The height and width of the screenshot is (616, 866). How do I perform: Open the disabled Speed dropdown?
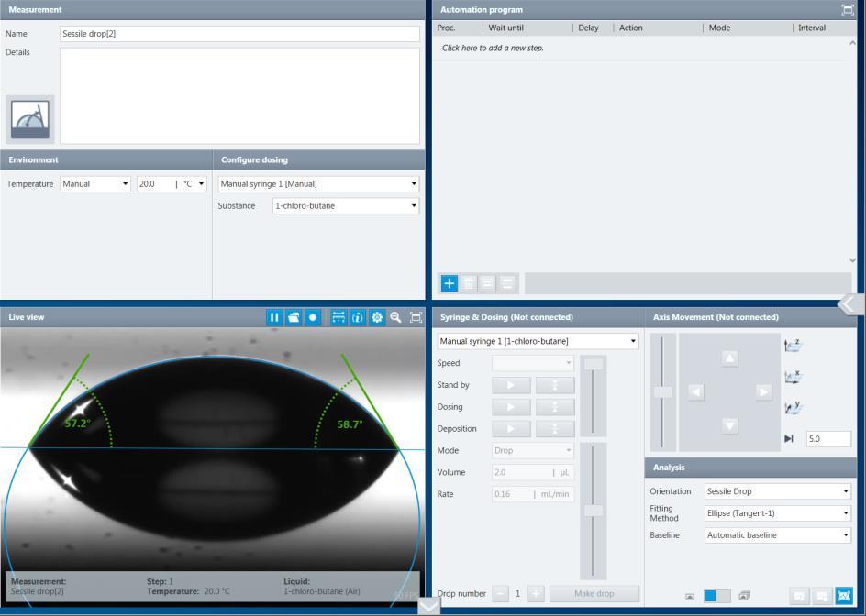[x=532, y=363]
